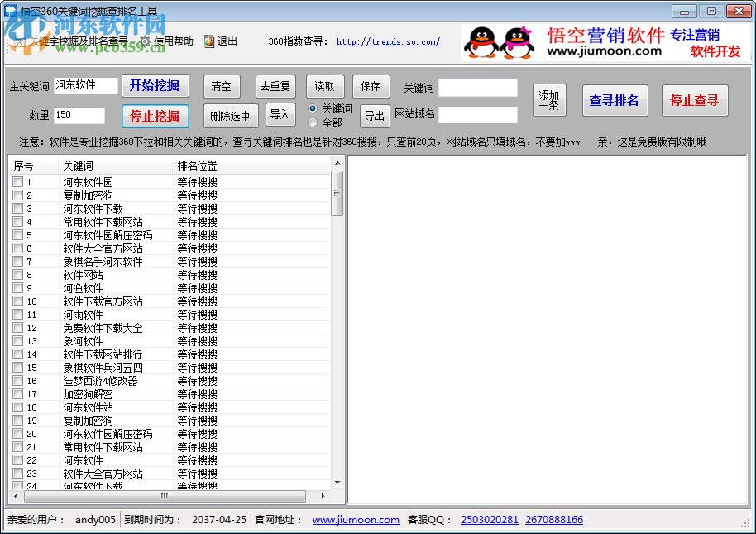The width and height of the screenshot is (756, 534).
Task: Check the box for row 1 河东软件园
Action: point(17,182)
